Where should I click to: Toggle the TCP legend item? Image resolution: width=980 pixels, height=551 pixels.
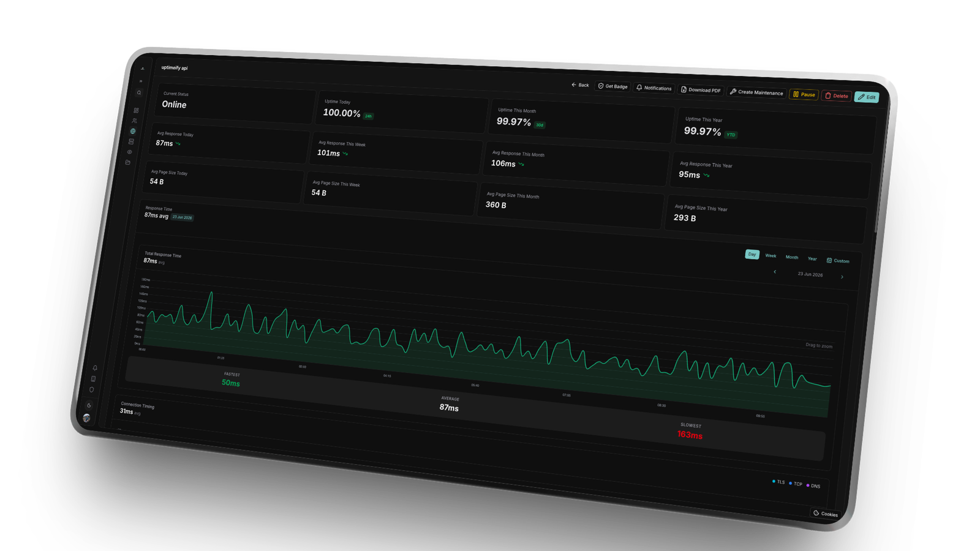pyautogui.click(x=796, y=484)
